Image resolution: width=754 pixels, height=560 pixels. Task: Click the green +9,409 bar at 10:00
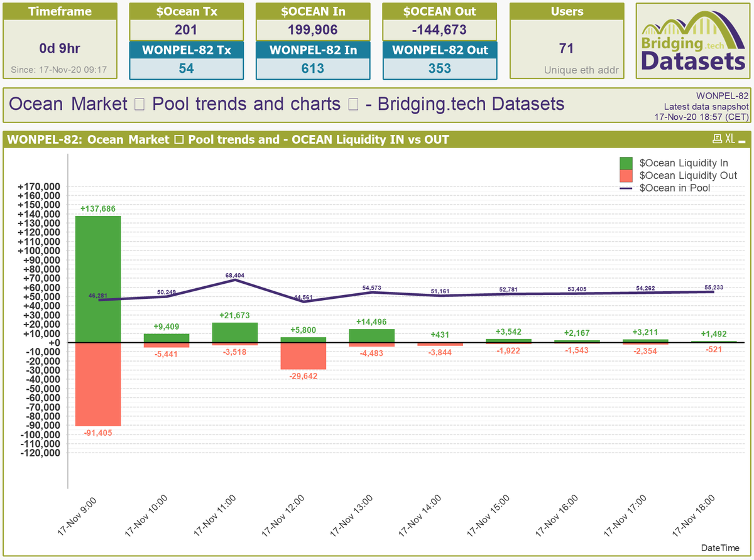point(167,338)
